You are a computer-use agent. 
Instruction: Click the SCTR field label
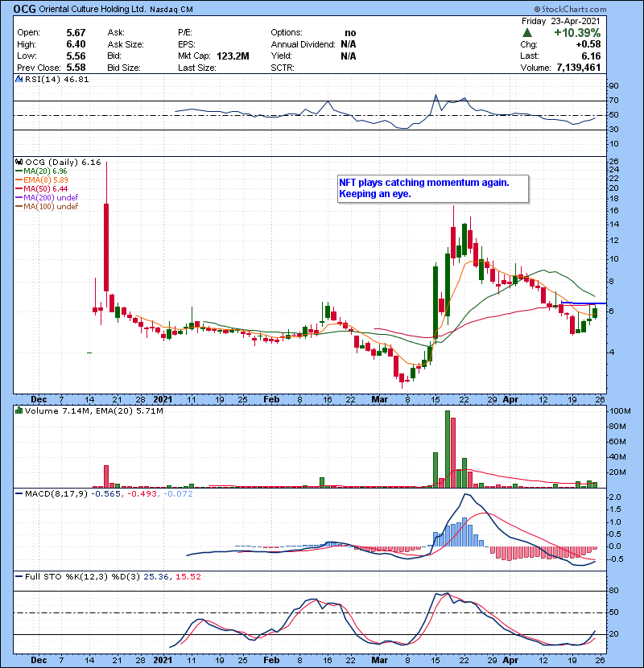pos(282,68)
